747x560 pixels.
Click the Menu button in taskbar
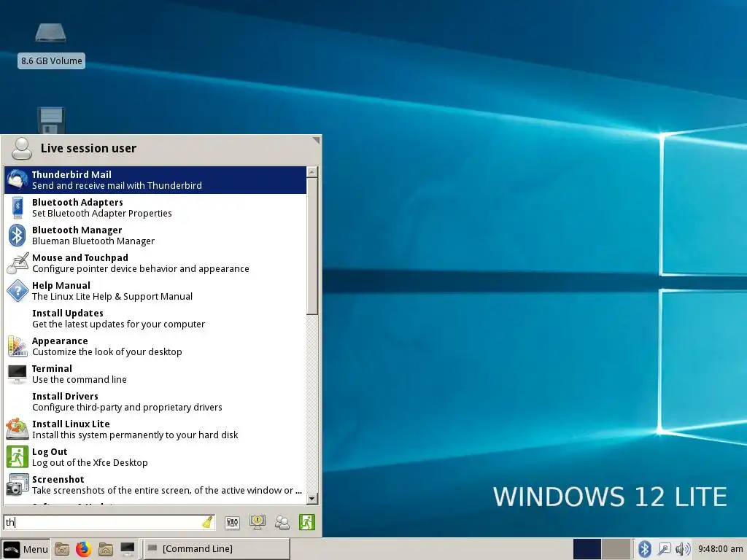(x=26, y=549)
